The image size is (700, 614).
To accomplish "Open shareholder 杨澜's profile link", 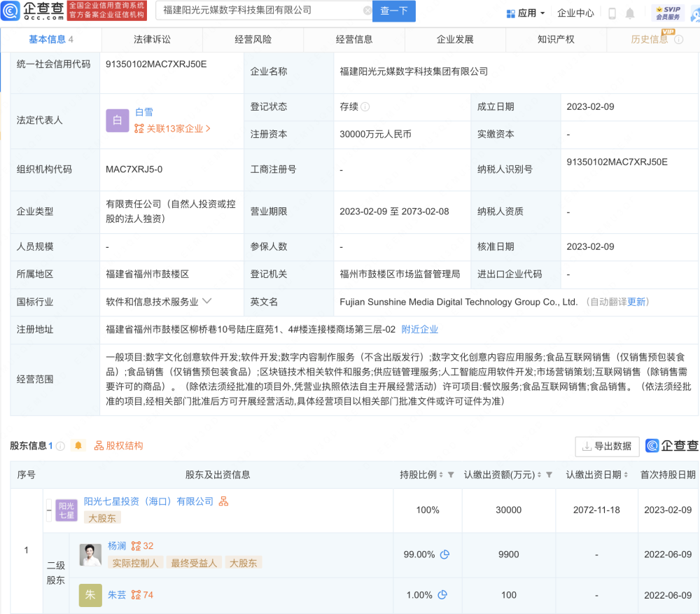I will coord(117,545).
